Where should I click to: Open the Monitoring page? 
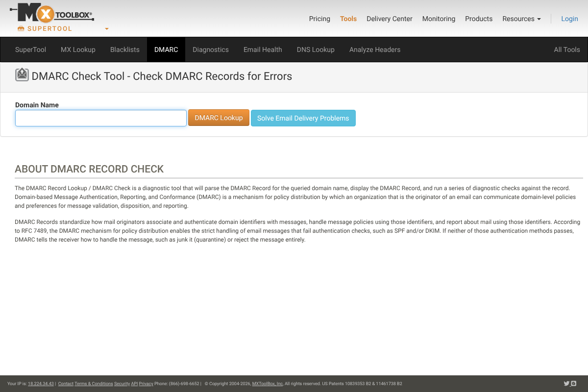click(x=439, y=19)
